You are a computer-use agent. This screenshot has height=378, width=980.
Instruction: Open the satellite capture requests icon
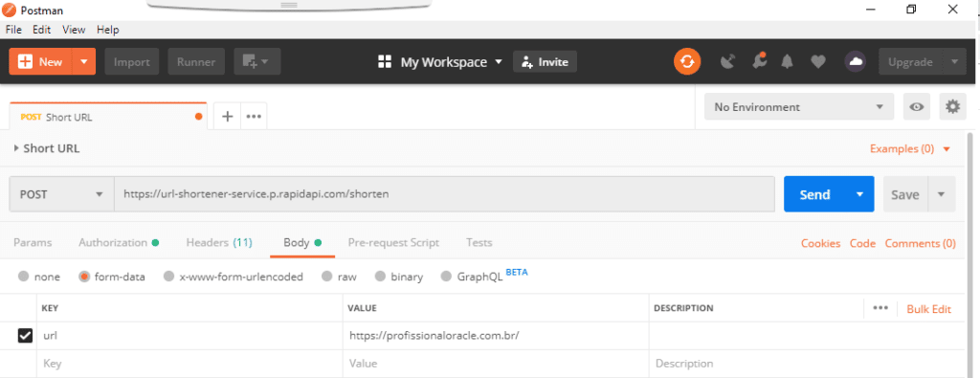727,62
